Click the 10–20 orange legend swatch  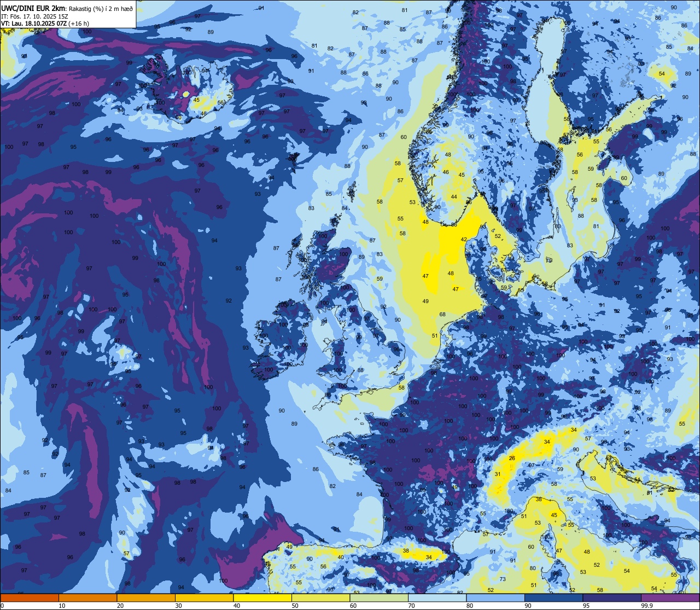tap(88, 597)
